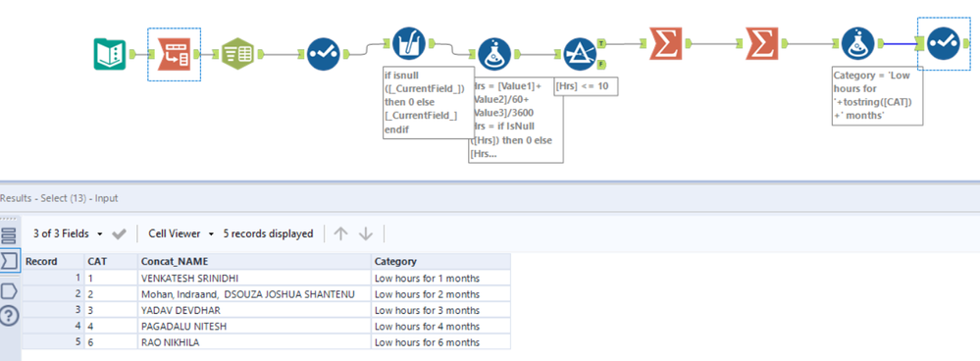Click the "Category = 'Low hours for" annotation
The width and height of the screenshot is (980, 361).
(x=877, y=97)
